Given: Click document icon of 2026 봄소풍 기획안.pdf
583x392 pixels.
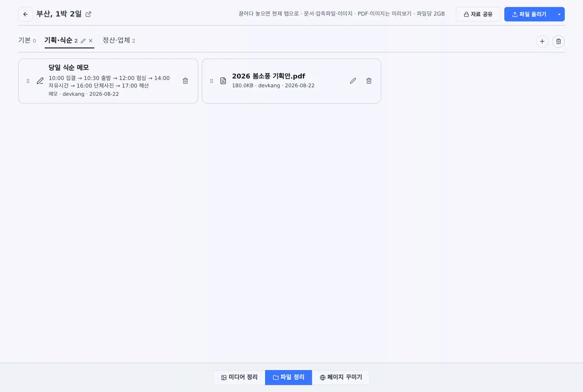Looking at the screenshot, I should coord(223,81).
